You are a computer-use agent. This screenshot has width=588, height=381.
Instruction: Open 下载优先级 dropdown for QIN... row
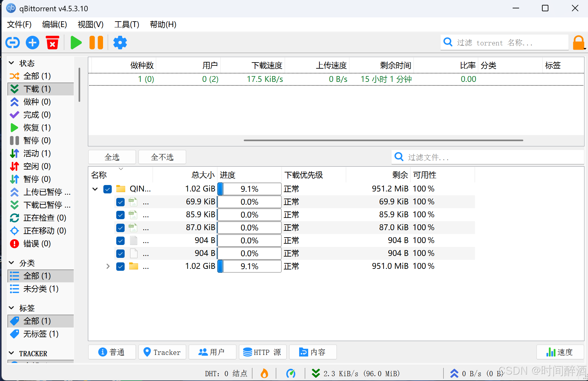tap(314, 189)
